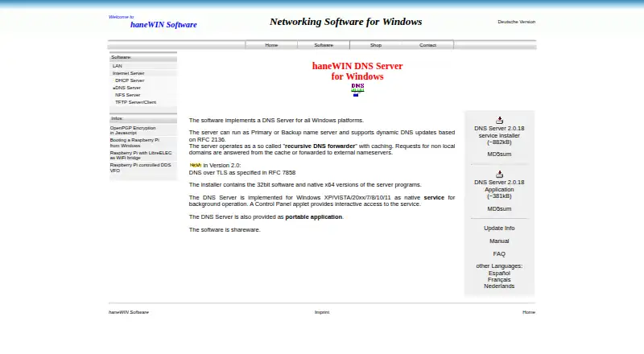The image size is (644, 354).
Task: Switch to the Nederlands language page
Action: coord(499,286)
